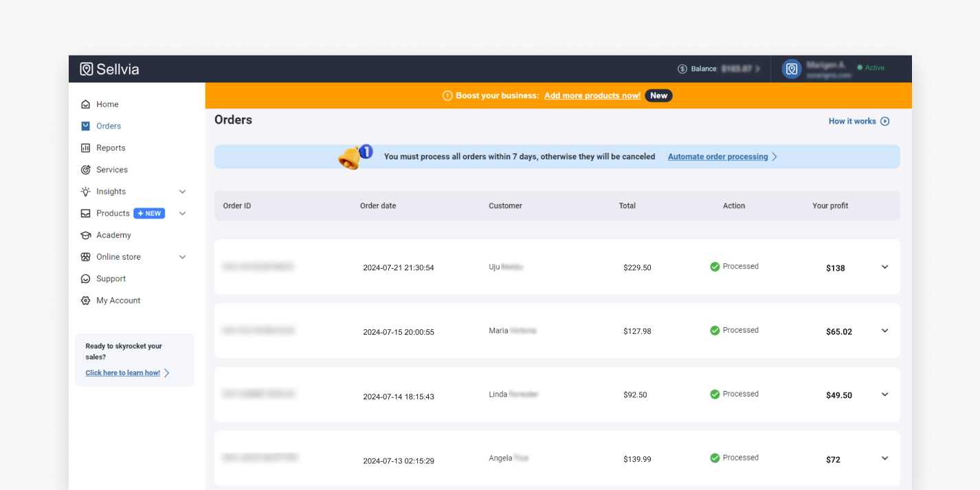Click the My Account gear icon
The image size is (980, 490).
point(86,301)
